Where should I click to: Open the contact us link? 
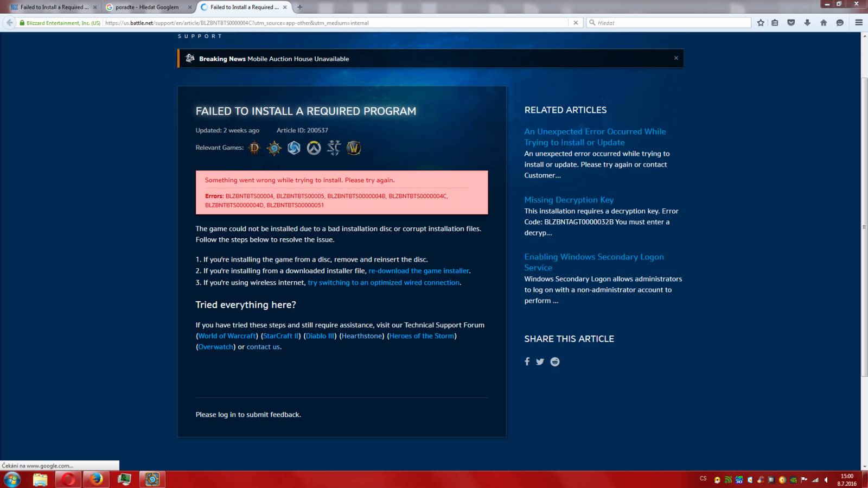coord(263,347)
